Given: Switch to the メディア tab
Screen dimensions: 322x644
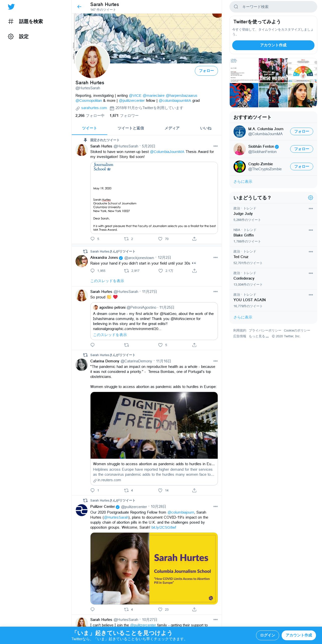Looking at the screenshot, I should coord(172,128).
